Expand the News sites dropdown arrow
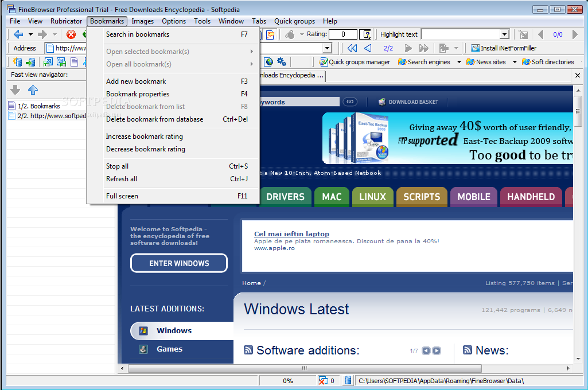 515,62
